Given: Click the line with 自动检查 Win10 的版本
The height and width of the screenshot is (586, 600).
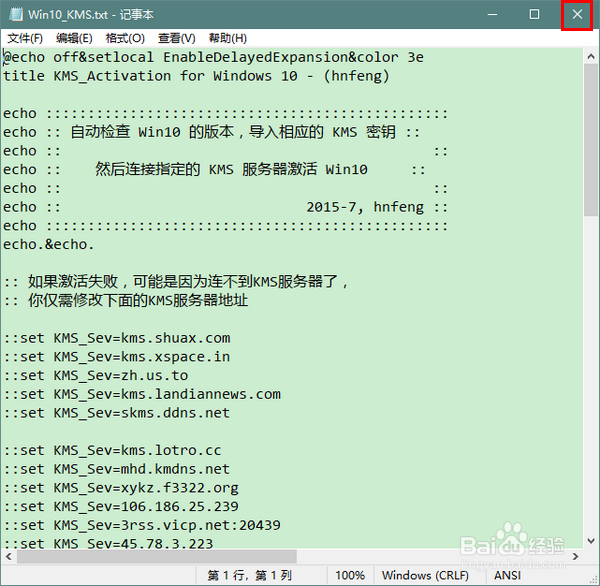Looking at the screenshot, I should [212, 132].
